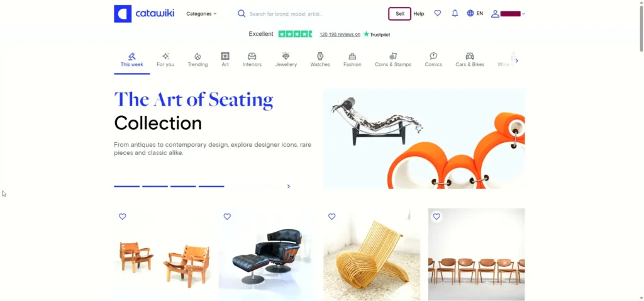
Task: Select the Watches category icon
Action: click(x=320, y=56)
